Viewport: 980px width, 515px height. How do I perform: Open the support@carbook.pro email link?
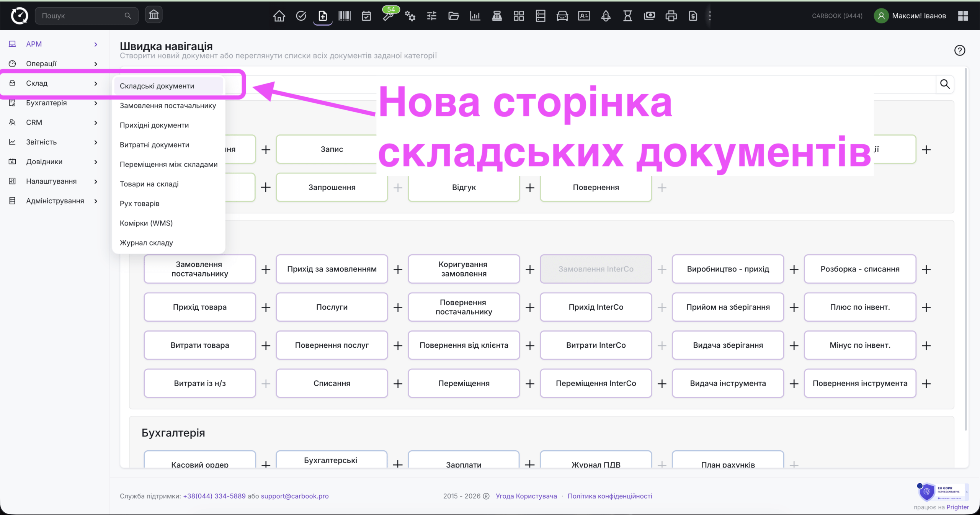pyautogui.click(x=295, y=496)
